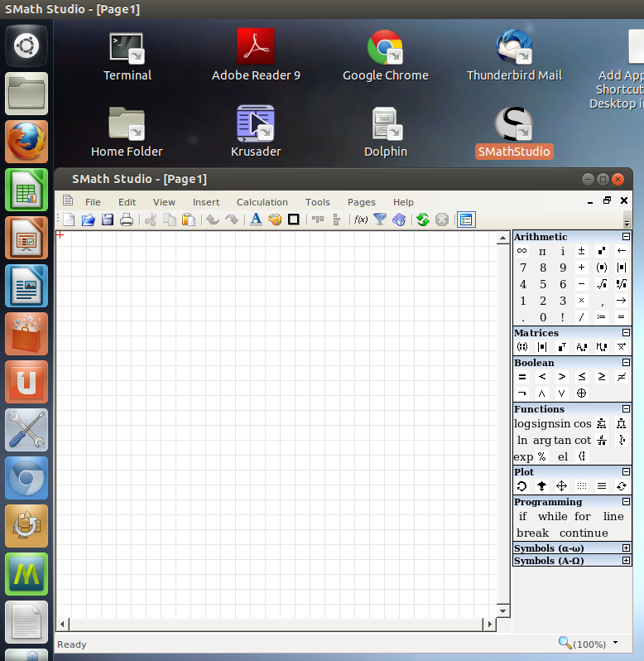644x661 pixels.
Task: Insert the infinity symbol from Arithmetic
Action: (x=522, y=251)
